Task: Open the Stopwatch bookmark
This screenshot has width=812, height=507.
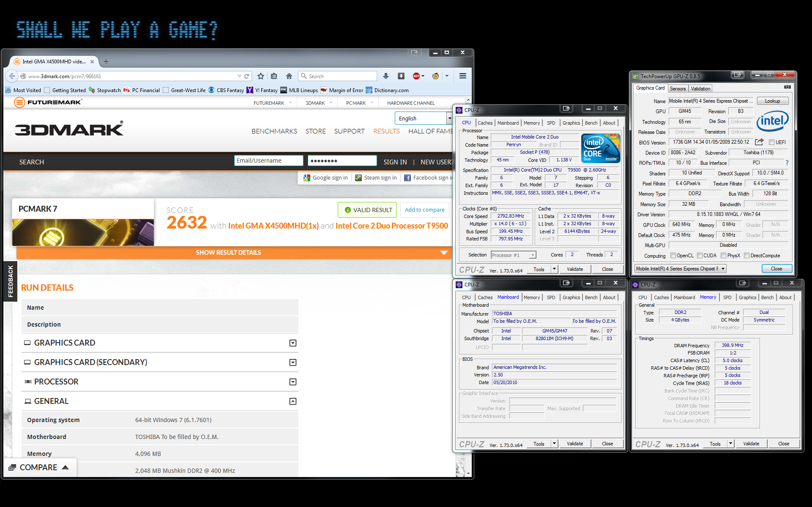Action: (104, 90)
